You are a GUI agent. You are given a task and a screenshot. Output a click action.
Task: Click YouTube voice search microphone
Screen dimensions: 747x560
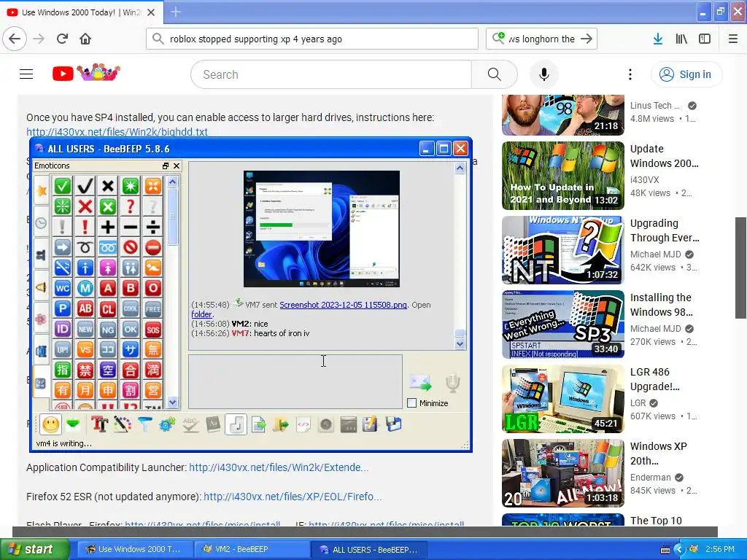pyautogui.click(x=544, y=74)
